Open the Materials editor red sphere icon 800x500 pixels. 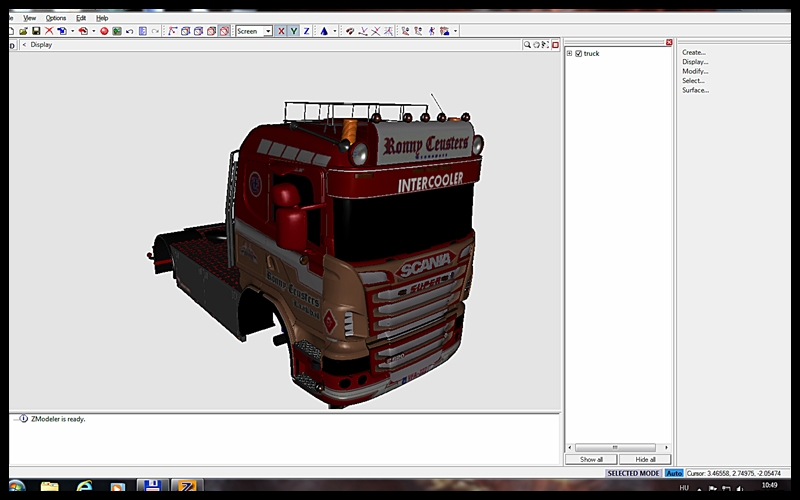click(104, 31)
